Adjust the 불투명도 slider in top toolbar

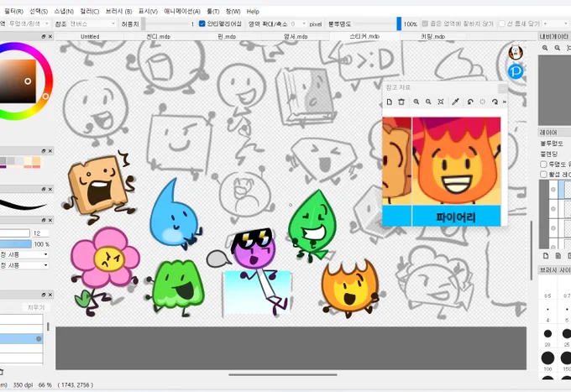point(377,24)
